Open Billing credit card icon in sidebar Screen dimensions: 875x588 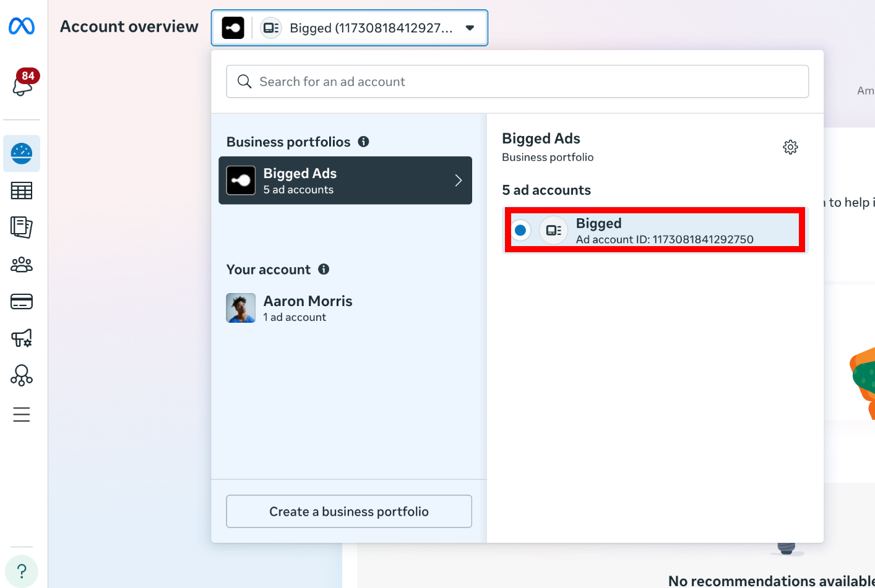click(22, 302)
